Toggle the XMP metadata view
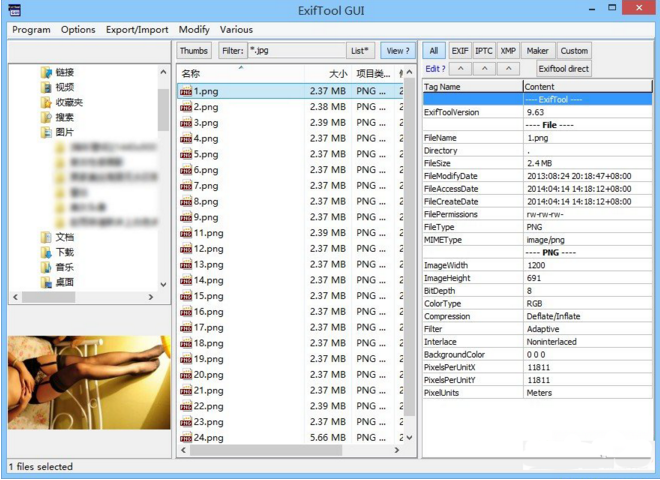Screen dimensions: 660x480 click(508, 51)
